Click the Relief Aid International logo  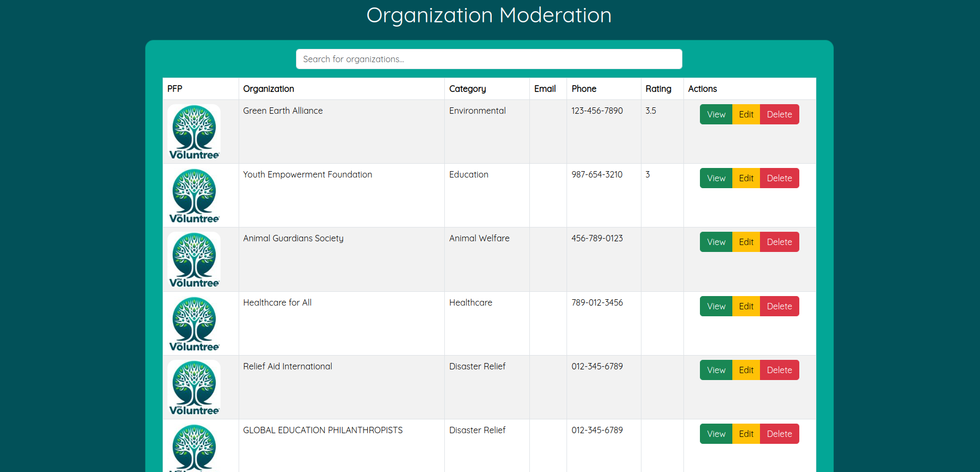point(194,387)
